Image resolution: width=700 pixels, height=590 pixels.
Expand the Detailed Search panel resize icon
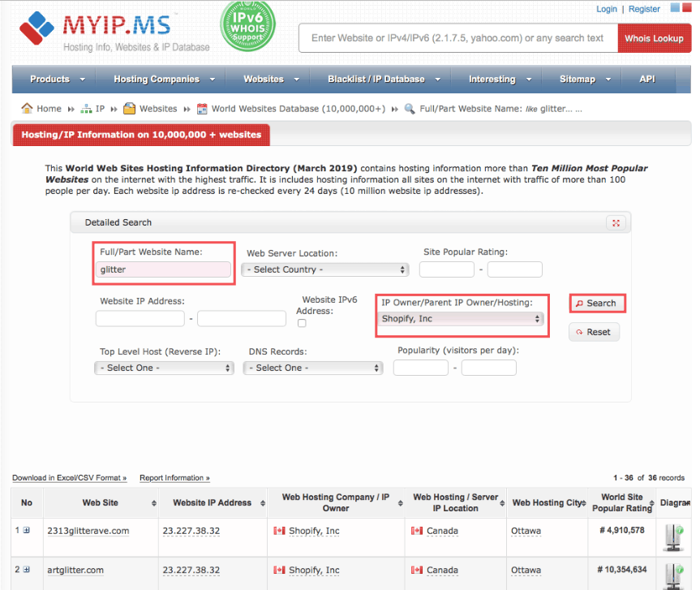click(x=616, y=222)
